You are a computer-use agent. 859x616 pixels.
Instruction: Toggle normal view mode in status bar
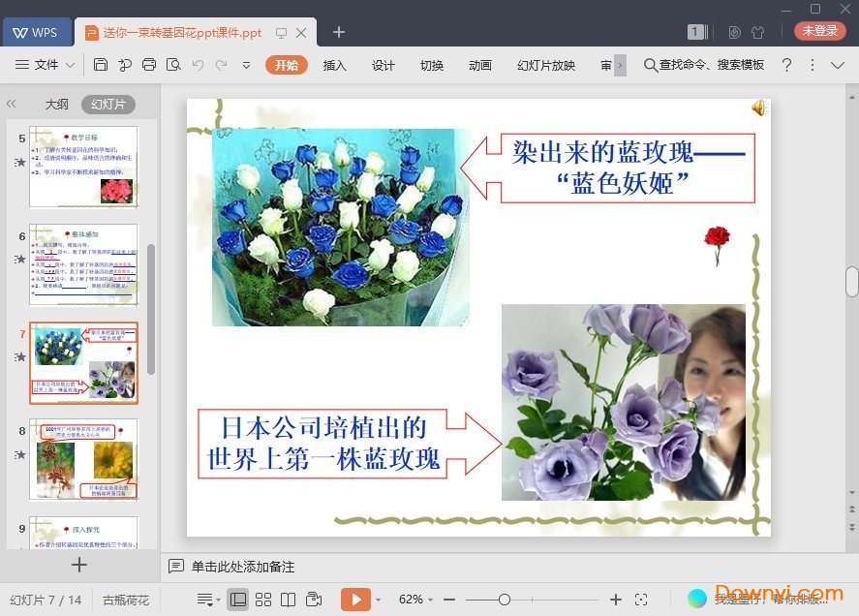pos(238,600)
